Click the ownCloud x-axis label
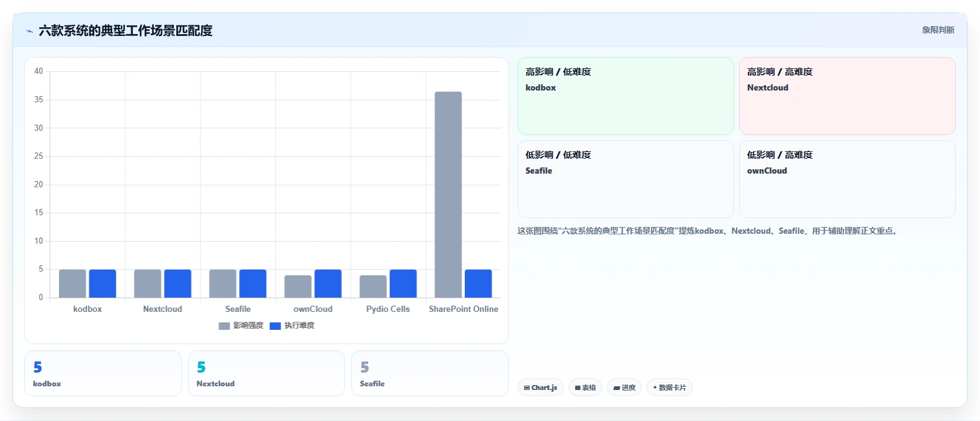 [x=313, y=309]
